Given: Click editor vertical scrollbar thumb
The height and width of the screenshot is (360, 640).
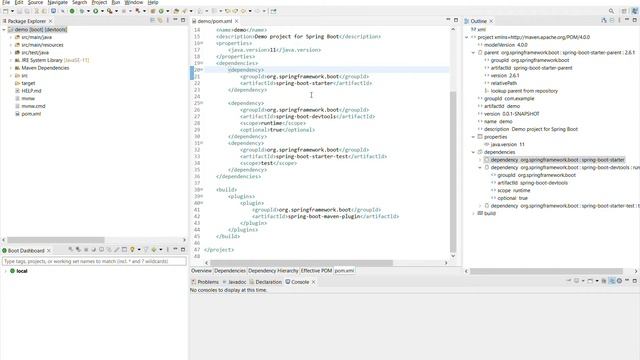Looking at the screenshot, I should [x=453, y=171].
